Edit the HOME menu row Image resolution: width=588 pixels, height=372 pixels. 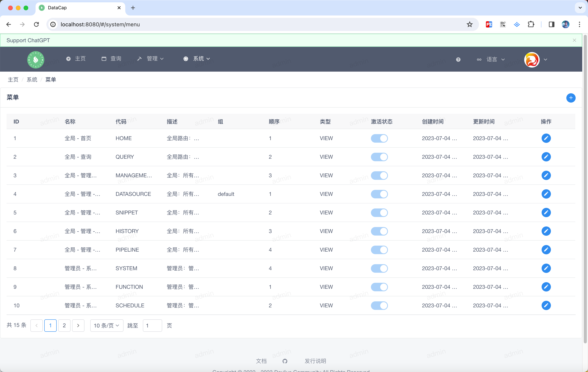click(x=546, y=138)
